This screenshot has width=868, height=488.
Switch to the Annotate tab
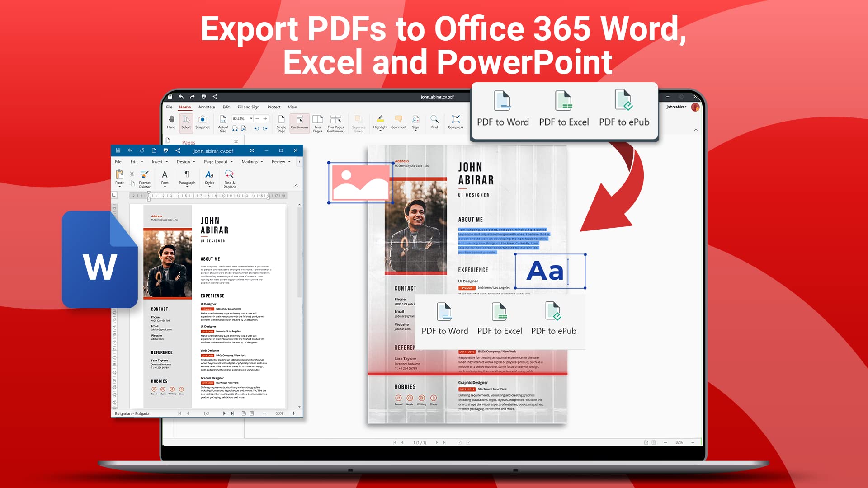pyautogui.click(x=206, y=107)
